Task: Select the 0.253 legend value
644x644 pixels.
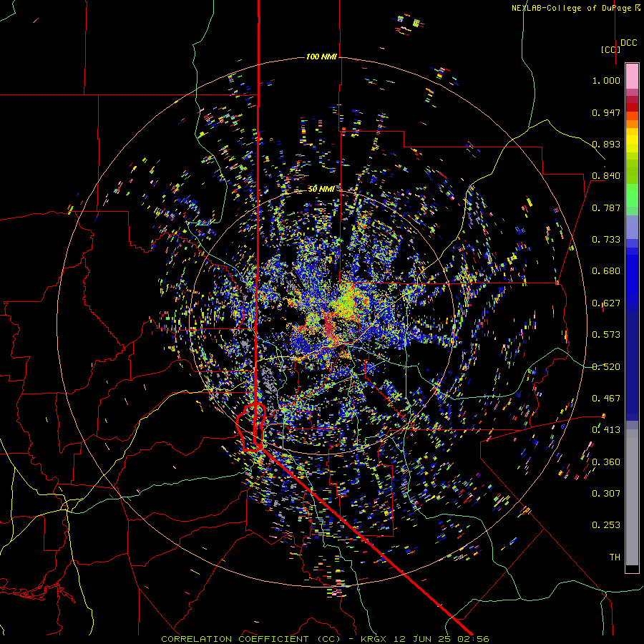Action: point(606,525)
